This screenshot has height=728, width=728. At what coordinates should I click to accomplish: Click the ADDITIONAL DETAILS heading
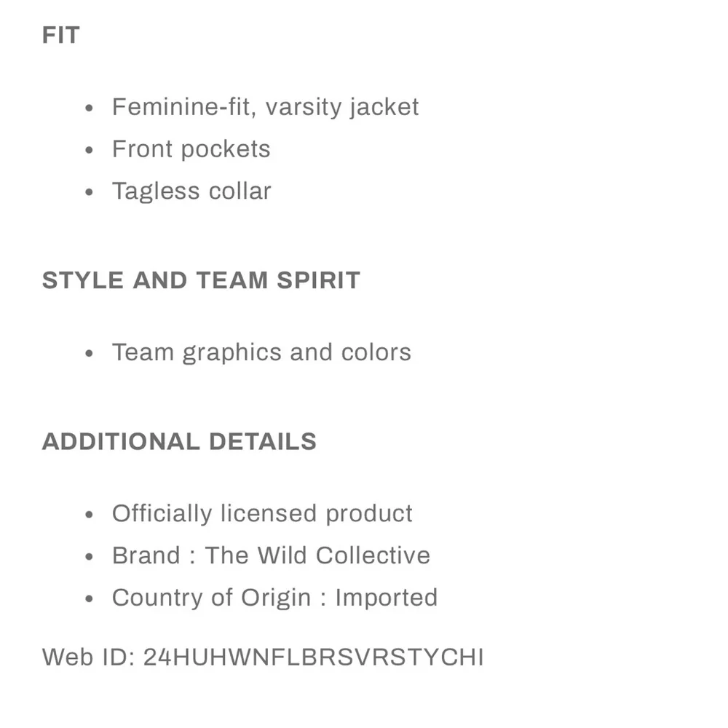[179, 441]
